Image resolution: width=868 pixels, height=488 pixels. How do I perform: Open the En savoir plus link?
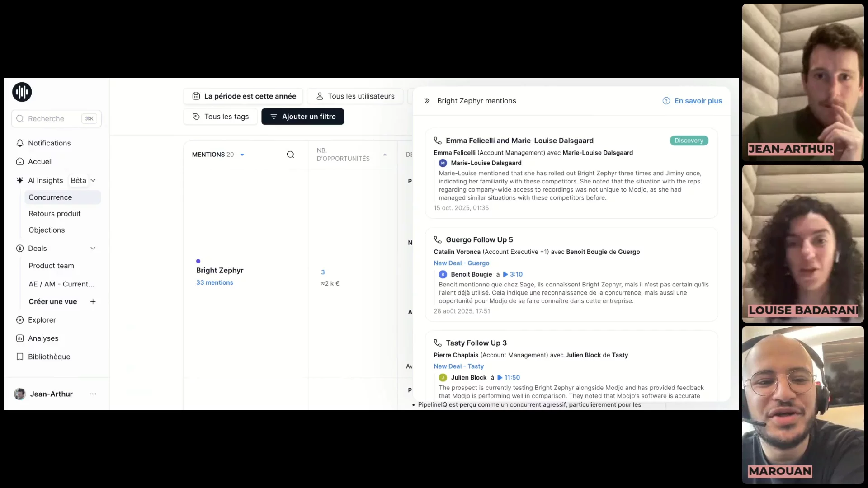click(x=698, y=101)
